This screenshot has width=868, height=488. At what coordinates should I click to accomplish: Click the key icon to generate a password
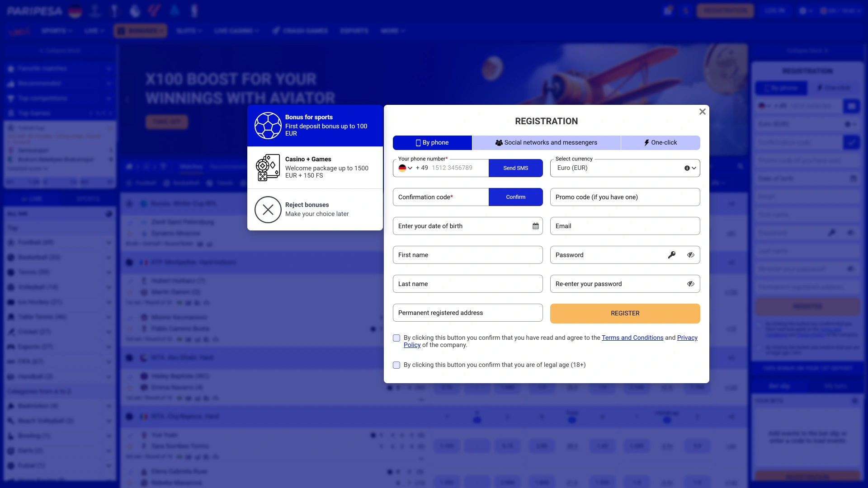coord(672,255)
